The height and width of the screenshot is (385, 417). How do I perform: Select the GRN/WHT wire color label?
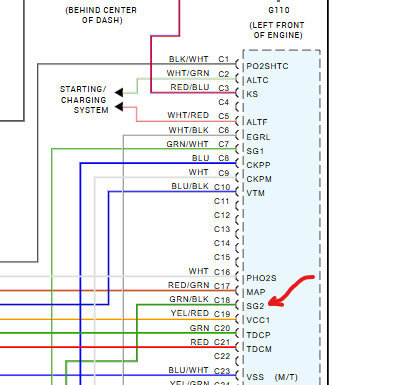click(187, 144)
